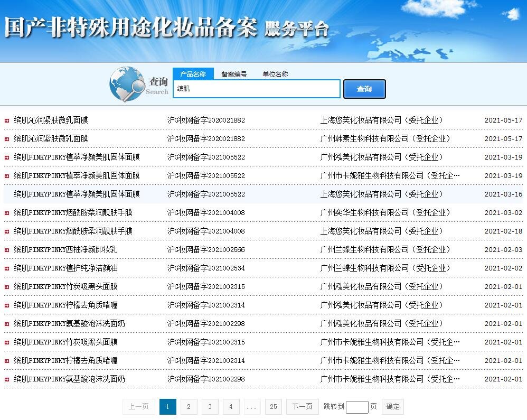
Task: Click red bullet on 卡妮雅 竹炭吸黑头面膜 row
Action: [7, 342]
